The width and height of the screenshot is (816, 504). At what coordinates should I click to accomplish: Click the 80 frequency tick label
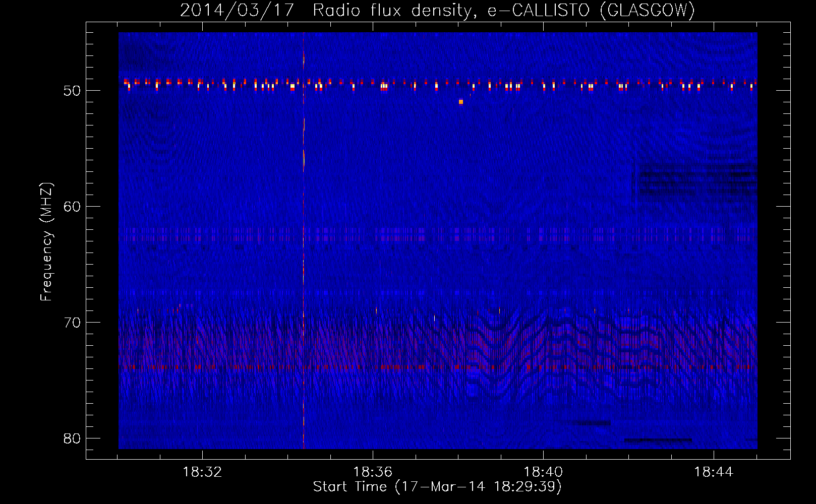click(73, 438)
